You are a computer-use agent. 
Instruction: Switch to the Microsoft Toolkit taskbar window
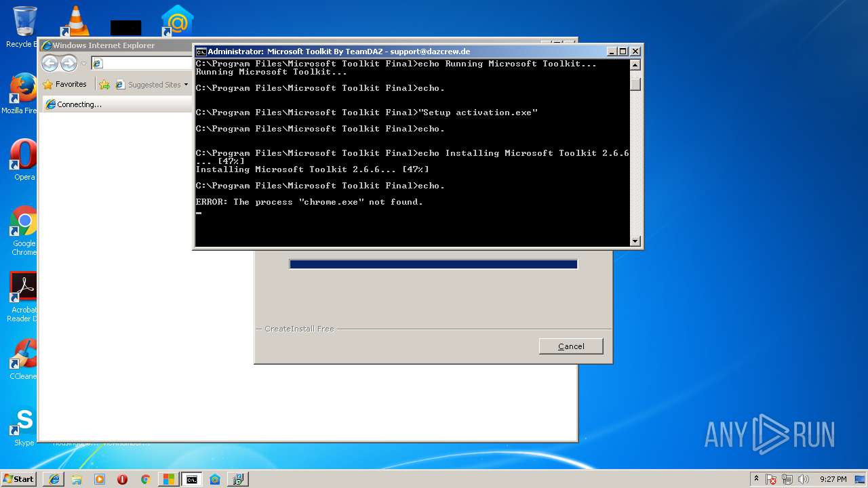[x=168, y=479]
